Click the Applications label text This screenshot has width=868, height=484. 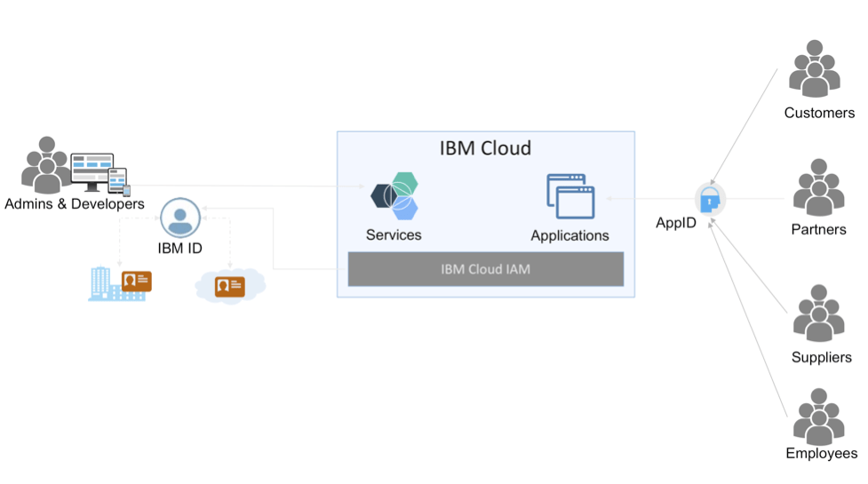[569, 235]
